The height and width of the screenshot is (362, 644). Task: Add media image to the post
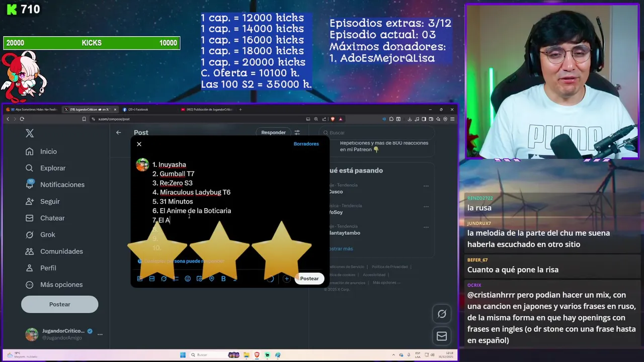pyautogui.click(x=140, y=279)
